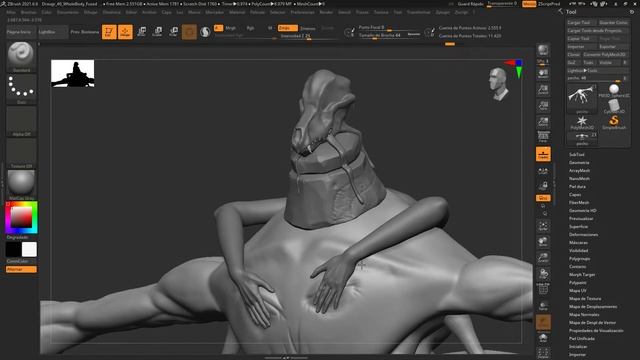Viewport: 640px width, 360px height.
Task: Click the BPR render sphere icon
Action: pyautogui.click(x=543, y=50)
